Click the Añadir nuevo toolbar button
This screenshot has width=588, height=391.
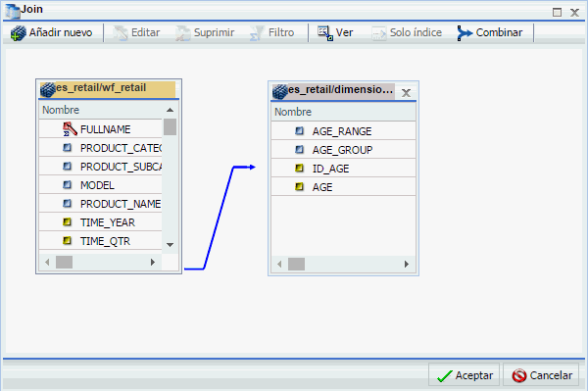tap(51, 33)
